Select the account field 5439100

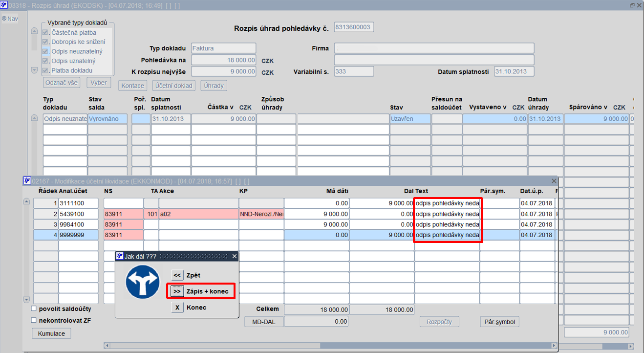(78, 214)
